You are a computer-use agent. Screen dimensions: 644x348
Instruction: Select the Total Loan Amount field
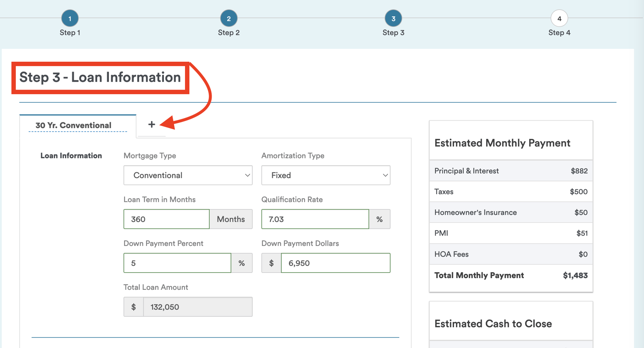[198, 307]
